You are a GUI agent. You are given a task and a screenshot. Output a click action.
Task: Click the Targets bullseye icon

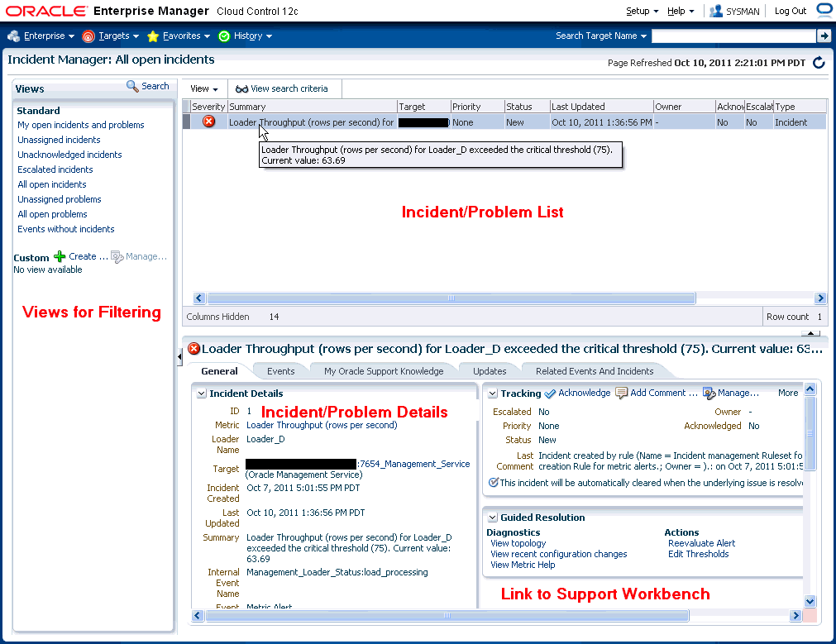pos(88,36)
